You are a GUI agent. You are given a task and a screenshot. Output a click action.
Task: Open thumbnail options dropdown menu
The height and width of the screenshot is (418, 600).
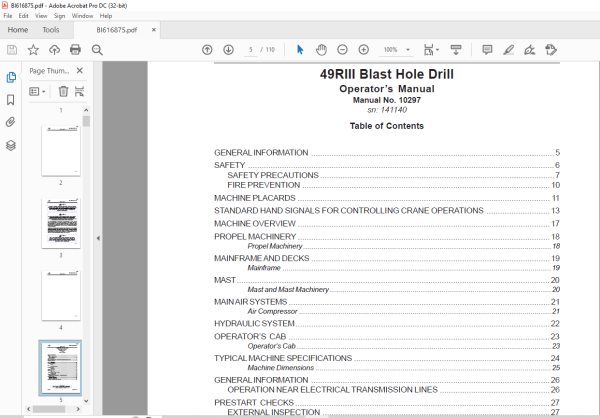pyautogui.click(x=37, y=91)
